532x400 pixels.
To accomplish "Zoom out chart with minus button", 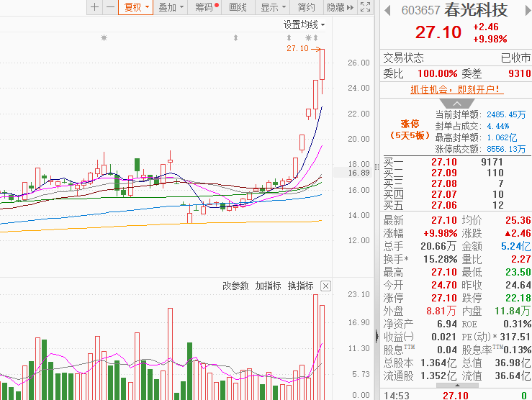I will [x=110, y=7].
